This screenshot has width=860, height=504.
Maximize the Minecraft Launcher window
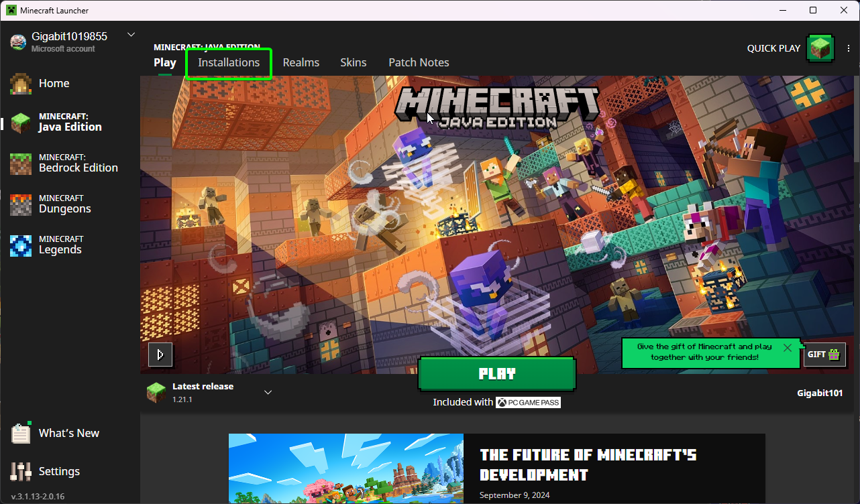[813, 11]
